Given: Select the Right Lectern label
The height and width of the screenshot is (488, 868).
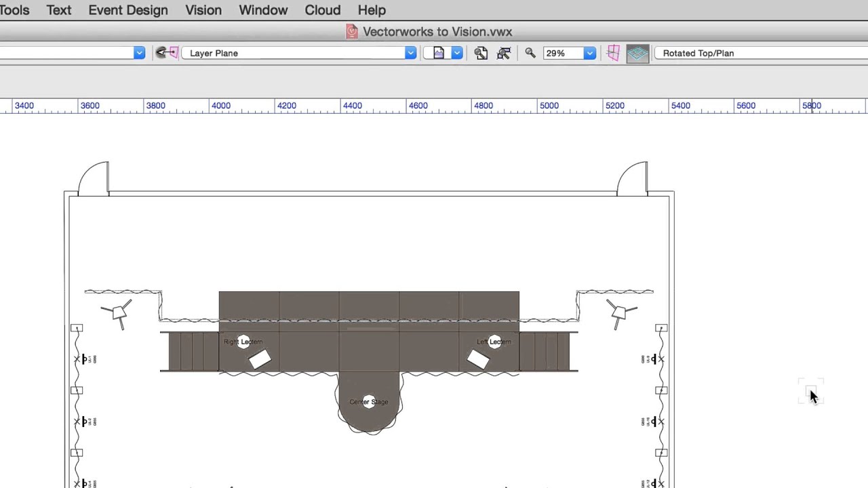Looking at the screenshot, I should [x=243, y=342].
